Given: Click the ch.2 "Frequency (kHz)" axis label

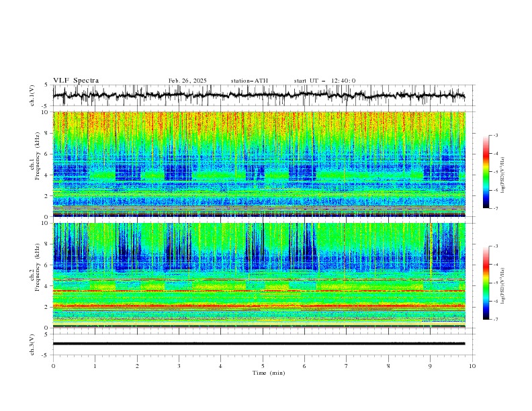Looking at the screenshot, I should pos(38,267).
